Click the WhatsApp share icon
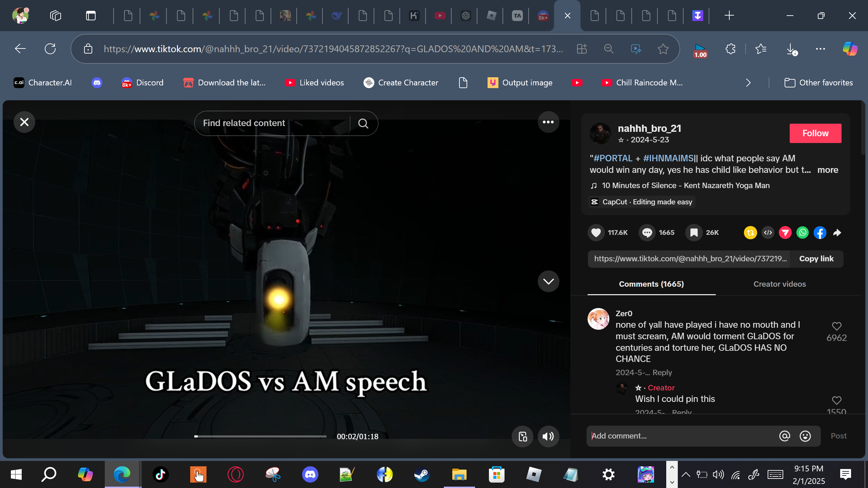This screenshot has height=488, width=868. [x=802, y=232]
